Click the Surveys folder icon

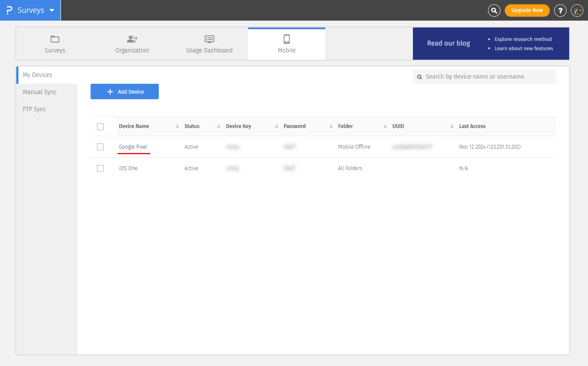[55, 39]
